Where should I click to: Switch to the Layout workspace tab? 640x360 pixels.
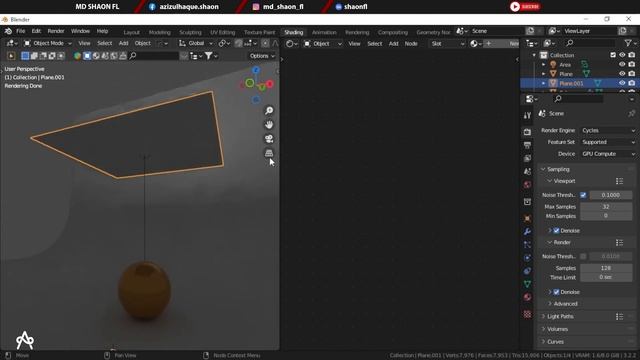coord(131,32)
